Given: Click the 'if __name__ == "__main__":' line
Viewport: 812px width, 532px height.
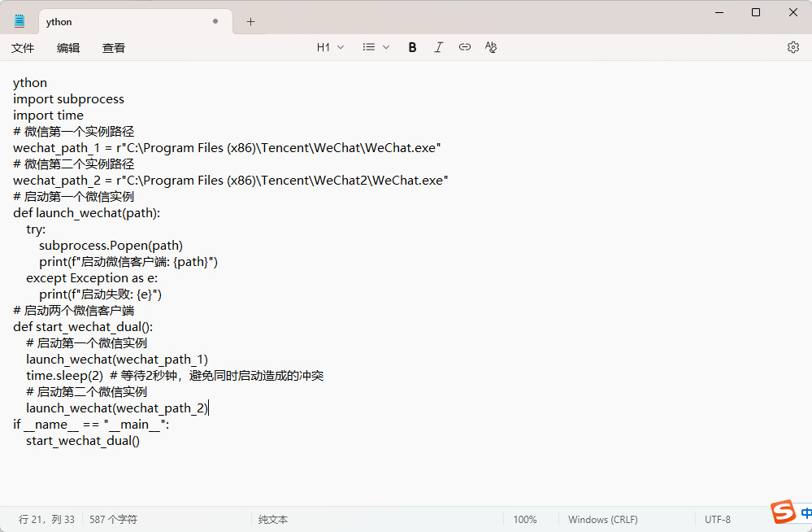Looking at the screenshot, I should [91, 425].
